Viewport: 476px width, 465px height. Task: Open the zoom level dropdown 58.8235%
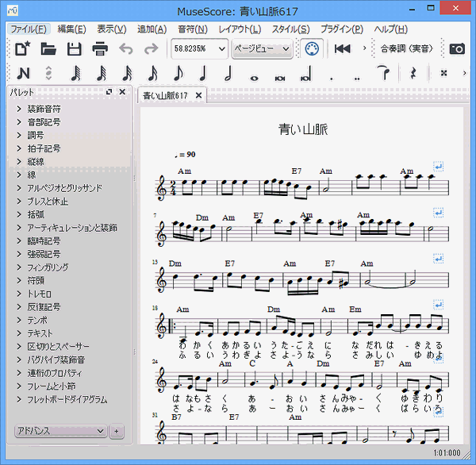click(199, 48)
